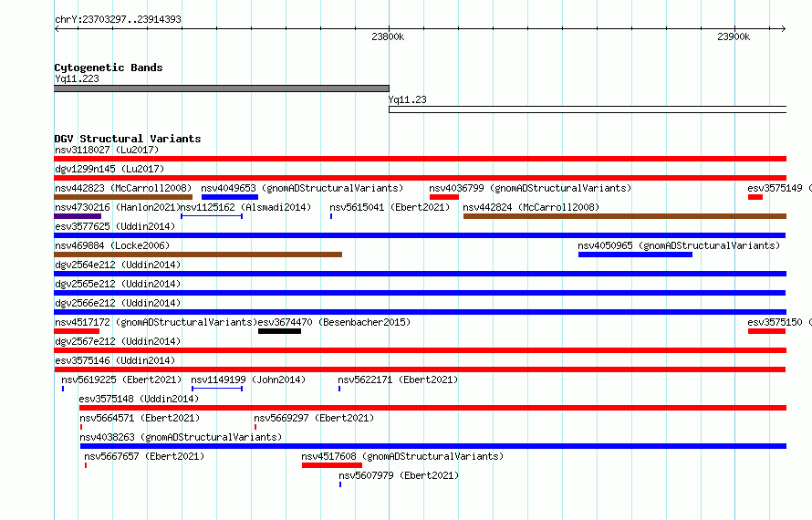Open nsv1149199 (John2014) variant label
Screen dimensions: 812x520
pos(248,380)
